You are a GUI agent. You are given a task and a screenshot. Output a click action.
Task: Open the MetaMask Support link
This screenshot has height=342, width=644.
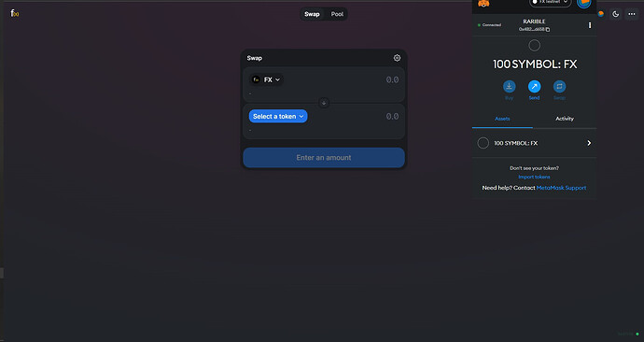(561, 188)
